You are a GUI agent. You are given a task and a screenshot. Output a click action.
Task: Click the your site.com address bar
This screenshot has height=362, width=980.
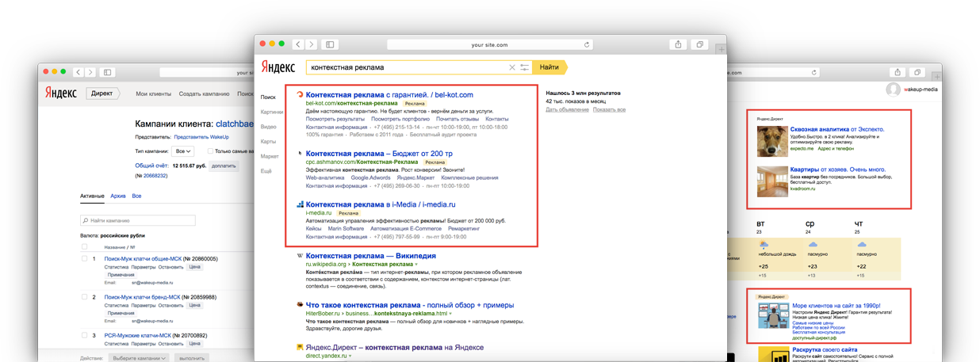(489, 45)
